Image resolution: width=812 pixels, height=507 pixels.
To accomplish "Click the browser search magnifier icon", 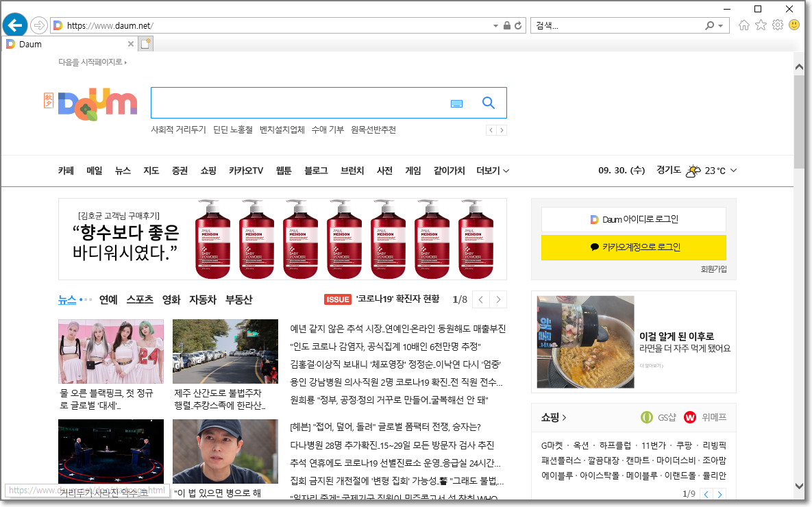I will pyautogui.click(x=709, y=25).
